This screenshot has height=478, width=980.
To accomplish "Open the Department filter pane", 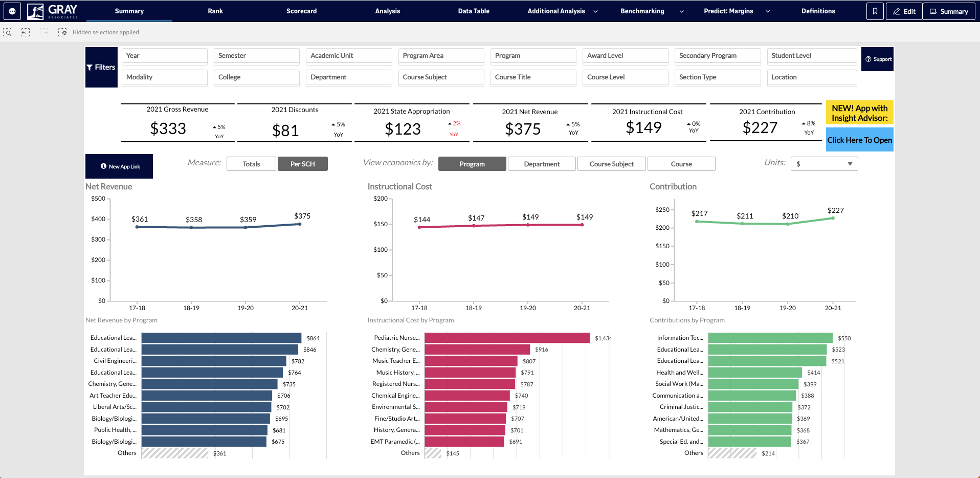I will point(349,77).
